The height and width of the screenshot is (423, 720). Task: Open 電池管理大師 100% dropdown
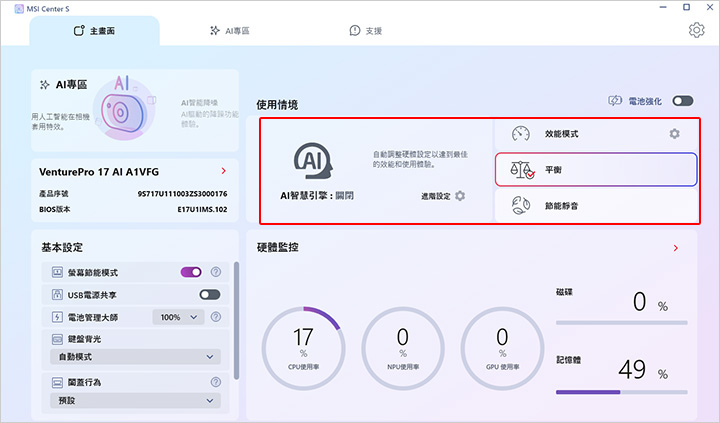(178, 317)
